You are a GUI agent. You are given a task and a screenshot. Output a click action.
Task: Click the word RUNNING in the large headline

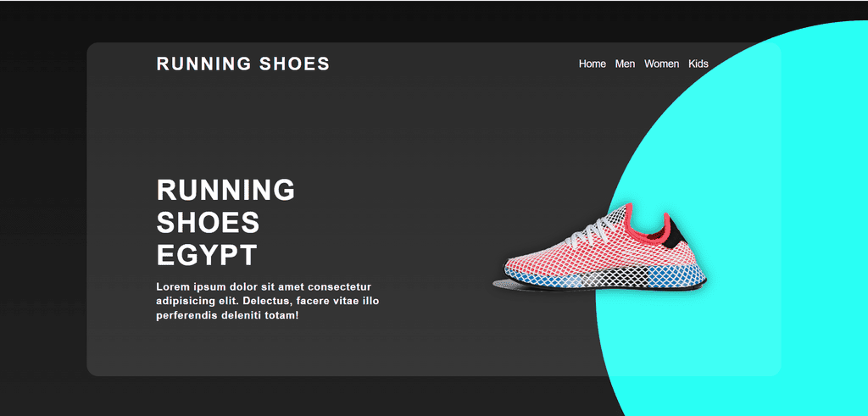(x=225, y=190)
